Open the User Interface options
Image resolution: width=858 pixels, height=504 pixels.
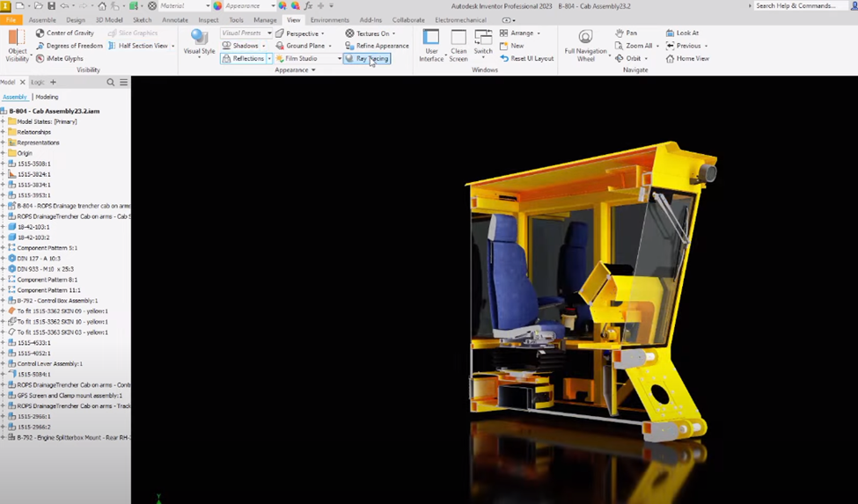point(431,46)
